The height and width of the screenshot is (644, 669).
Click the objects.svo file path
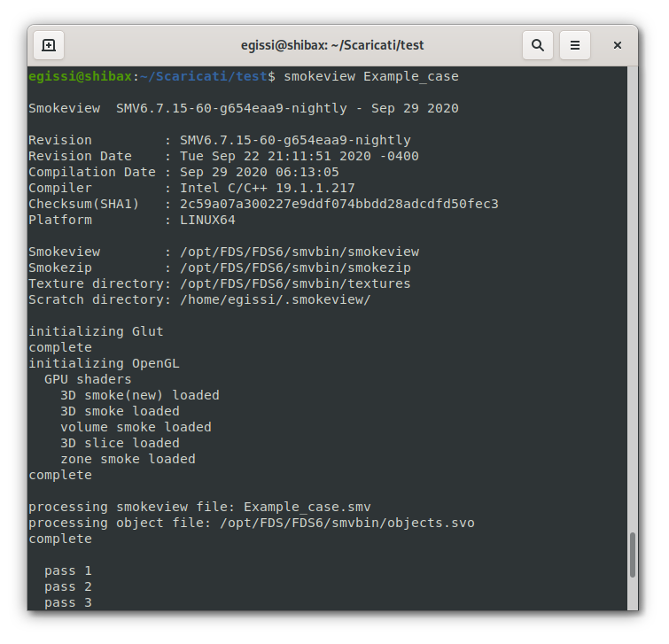tap(347, 523)
